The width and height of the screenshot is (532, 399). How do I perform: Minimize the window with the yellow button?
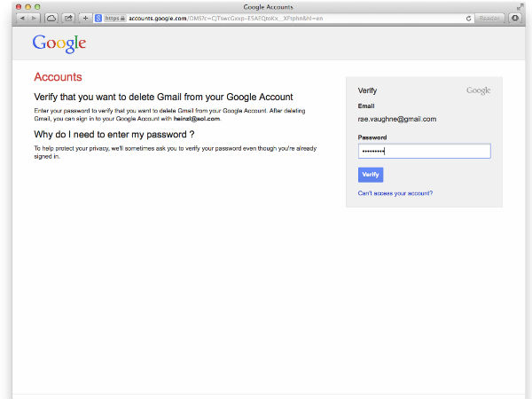point(27,6)
